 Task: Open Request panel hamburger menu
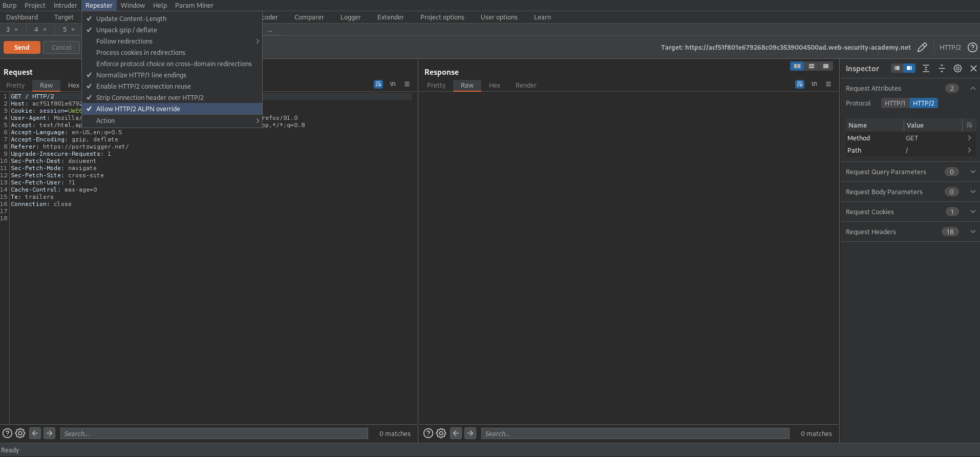(407, 84)
